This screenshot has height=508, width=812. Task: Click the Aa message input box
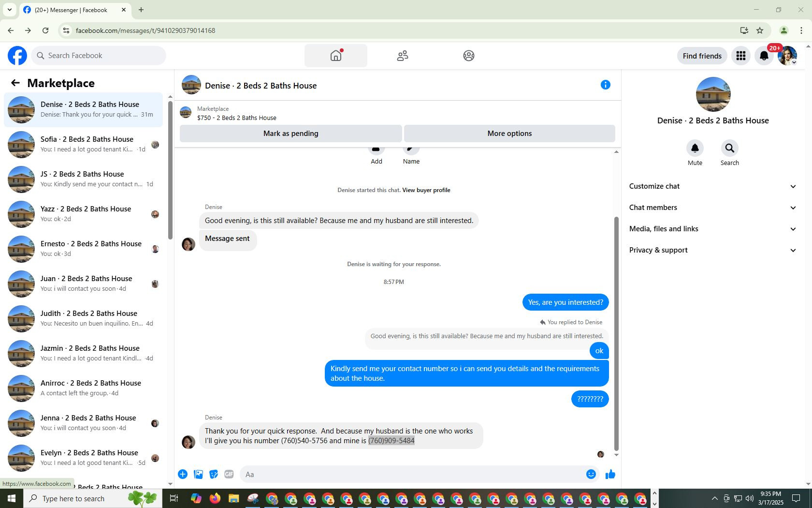[413, 474]
